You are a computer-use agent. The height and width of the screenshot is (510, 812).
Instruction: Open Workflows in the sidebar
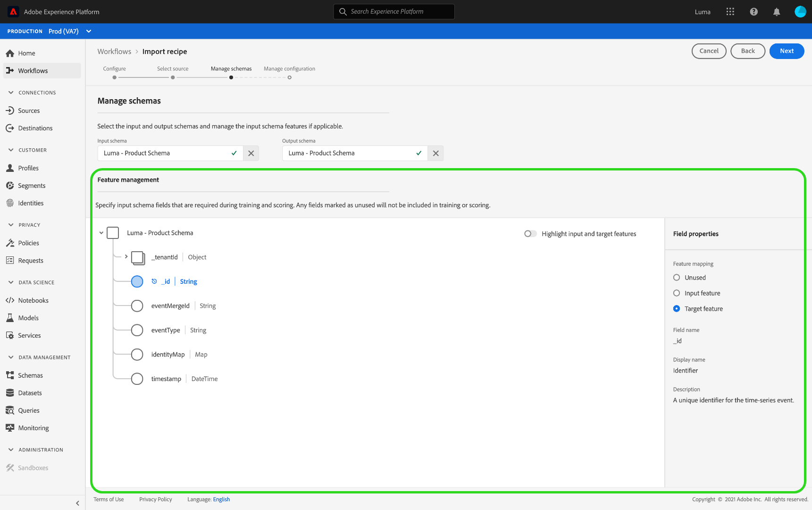[42, 71]
